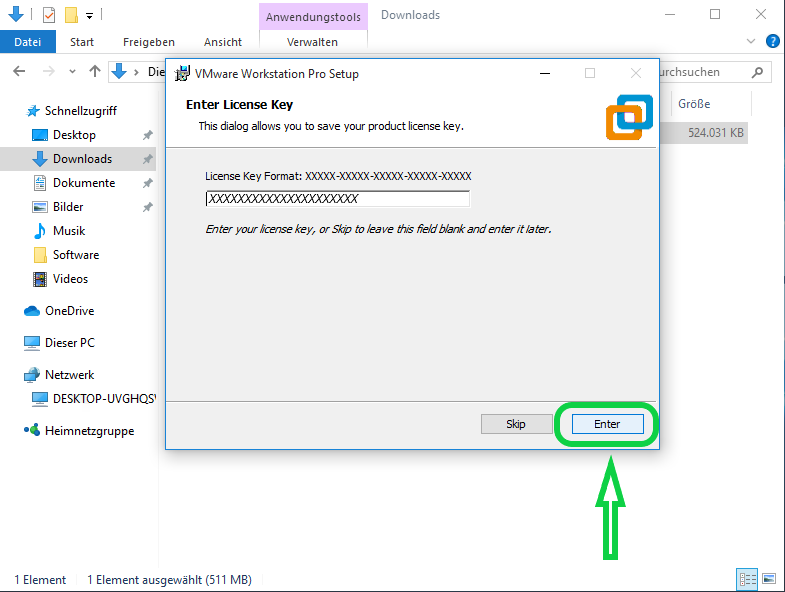Screen dimensions: 785x592
Task: Click the pin icon next to Desktop
Action: click(x=147, y=135)
